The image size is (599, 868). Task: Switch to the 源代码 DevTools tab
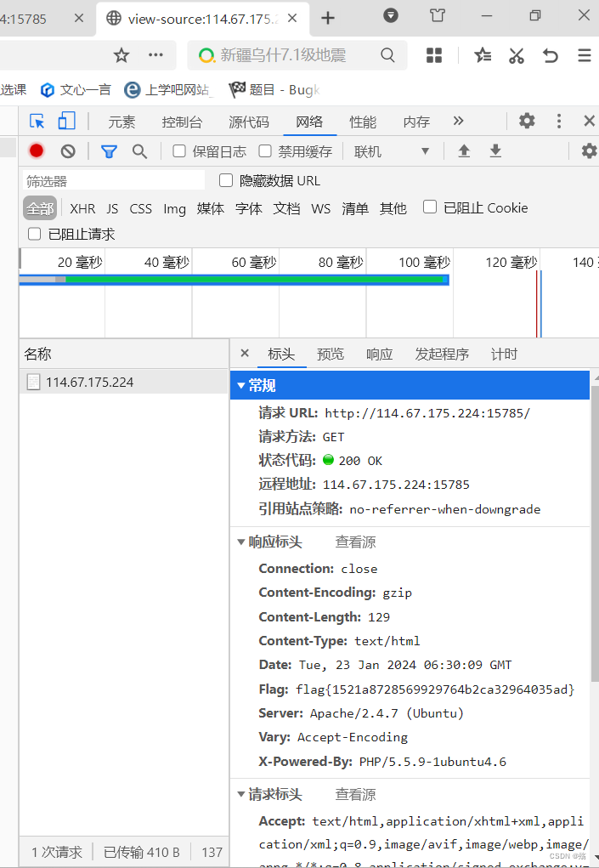pos(249,122)
